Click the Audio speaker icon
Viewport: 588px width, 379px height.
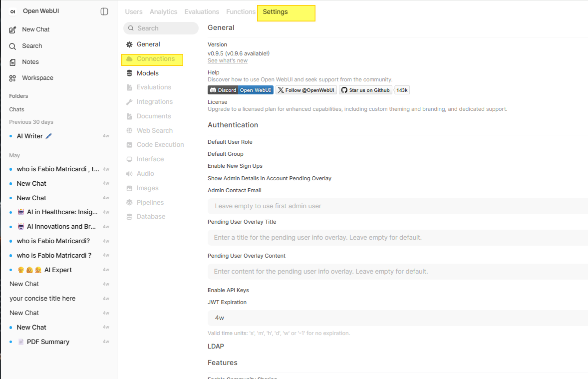pos(129,174)
